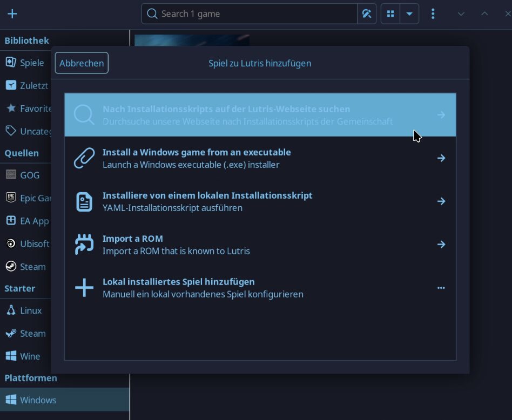Click the paperclip icon for Windows executable install
Screen dimensions: 512x420
84,158
